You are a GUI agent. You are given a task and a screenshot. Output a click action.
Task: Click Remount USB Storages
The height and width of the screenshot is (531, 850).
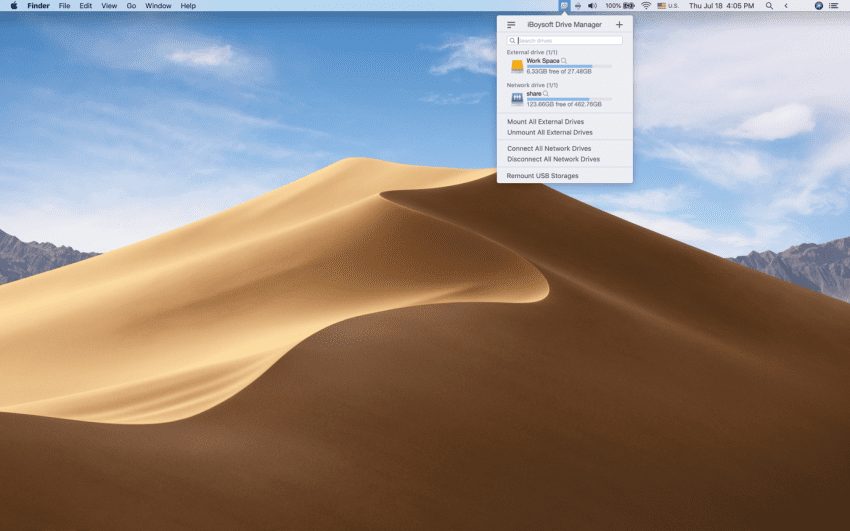click(x=542, y=176)
